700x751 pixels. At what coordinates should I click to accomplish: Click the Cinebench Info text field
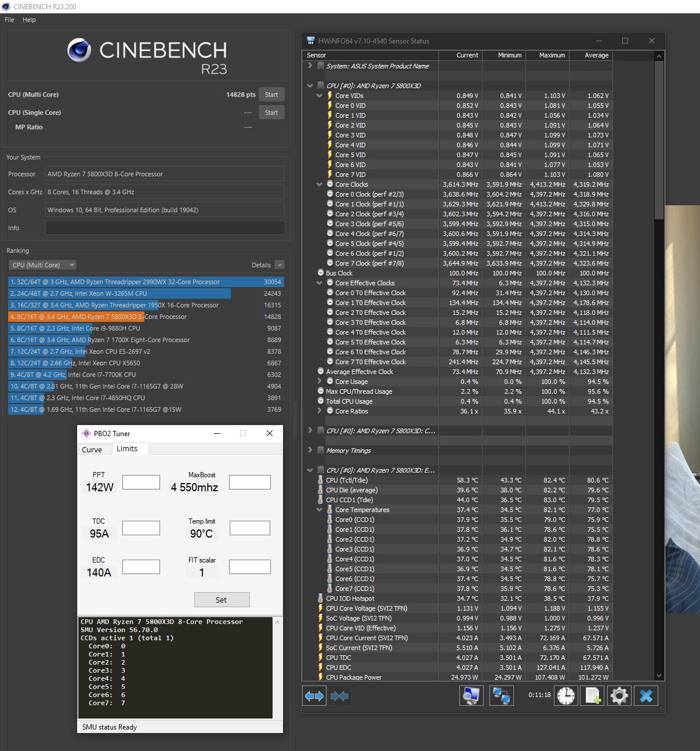[x=165, y=228]
